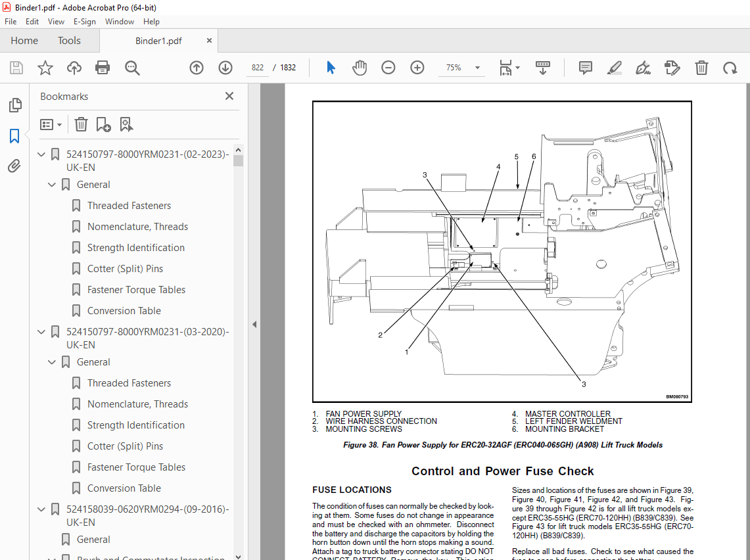Switch to the Tools tab
Viewport: 750px width, 560px height.
point(70,41)
